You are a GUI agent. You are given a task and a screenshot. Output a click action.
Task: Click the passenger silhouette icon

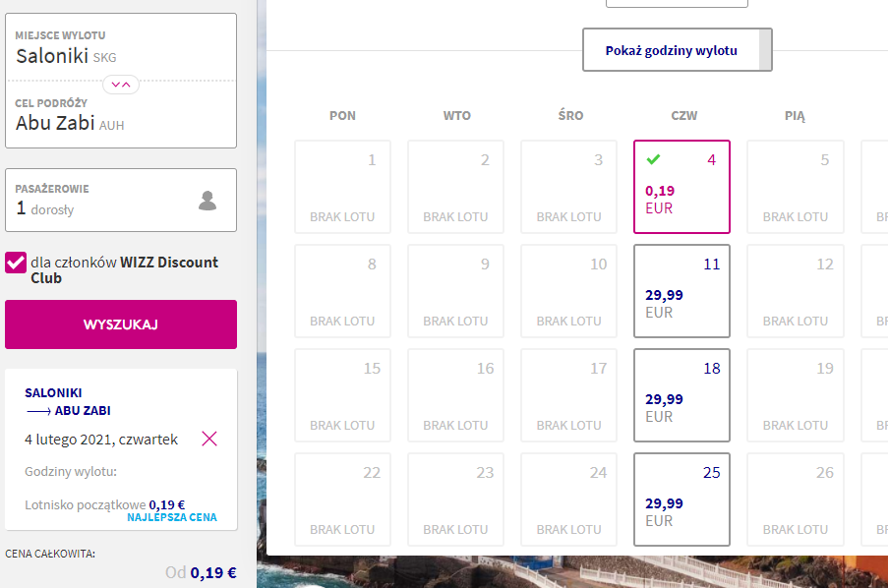[x=207, y=201]
